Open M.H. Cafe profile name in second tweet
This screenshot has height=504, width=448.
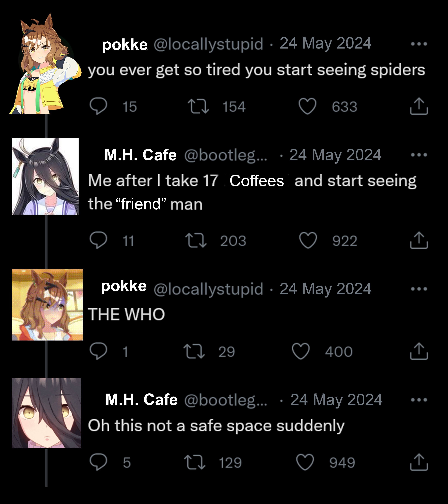141,155
